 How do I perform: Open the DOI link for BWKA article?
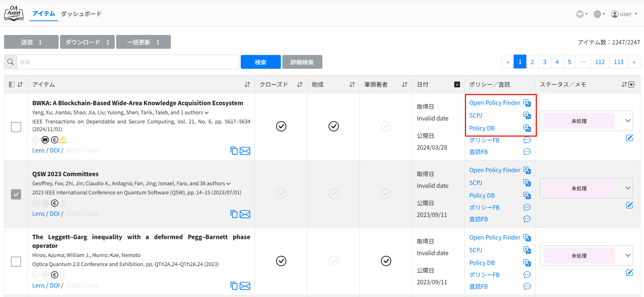(x=55, y=150)
